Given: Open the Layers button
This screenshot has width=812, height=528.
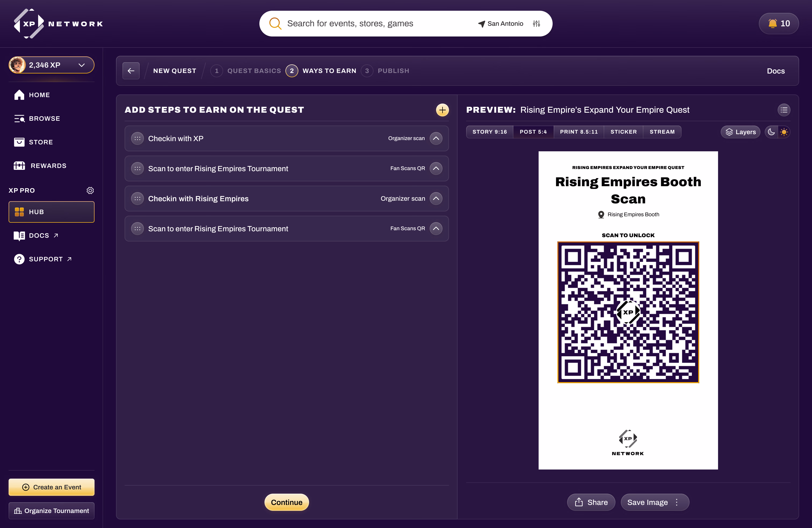Looking at the screenshot, I should coord(740,132).
